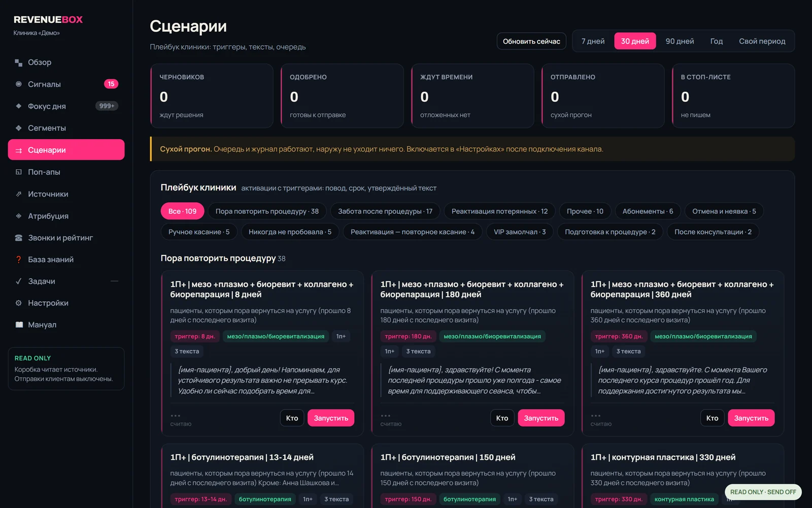
Task: Click the Мануал book icon
Action: pos(19,325)
